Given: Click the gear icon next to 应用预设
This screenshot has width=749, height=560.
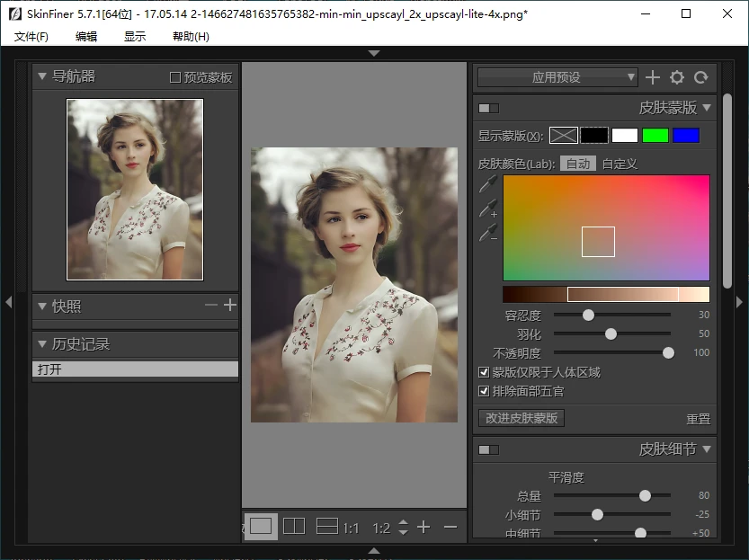Looking at the screenshot, I should point(677,77).
